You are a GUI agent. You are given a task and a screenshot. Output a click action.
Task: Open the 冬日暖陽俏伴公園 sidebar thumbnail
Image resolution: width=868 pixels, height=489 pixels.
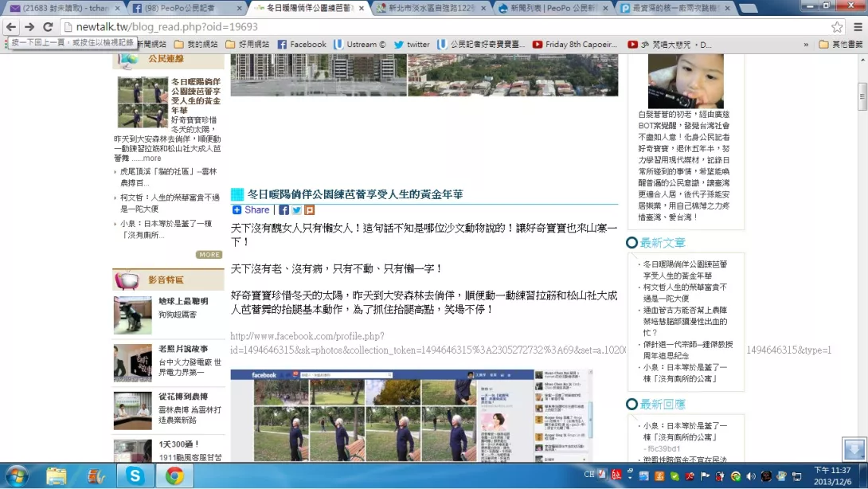point(143,103)
